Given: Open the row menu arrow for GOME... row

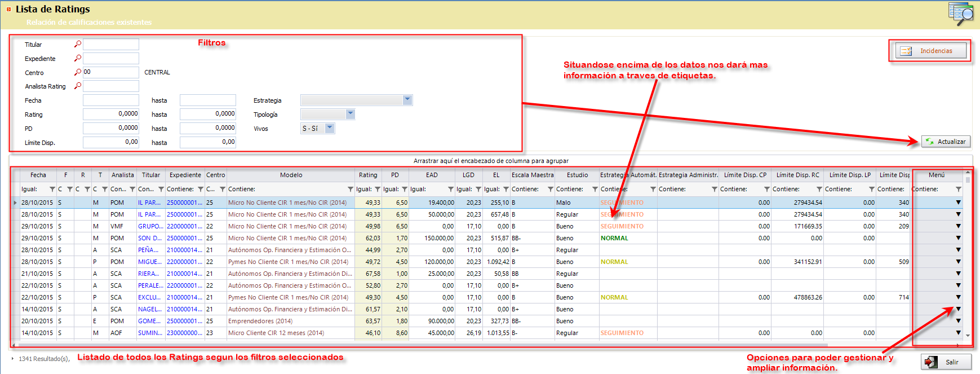Looking at the screenshot, I should [x=958, y=321].
